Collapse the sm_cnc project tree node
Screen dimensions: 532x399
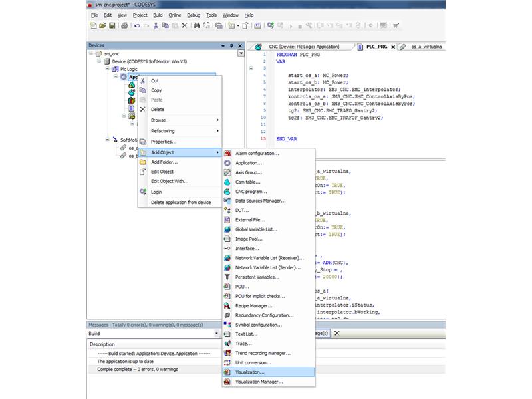point(91,53)
